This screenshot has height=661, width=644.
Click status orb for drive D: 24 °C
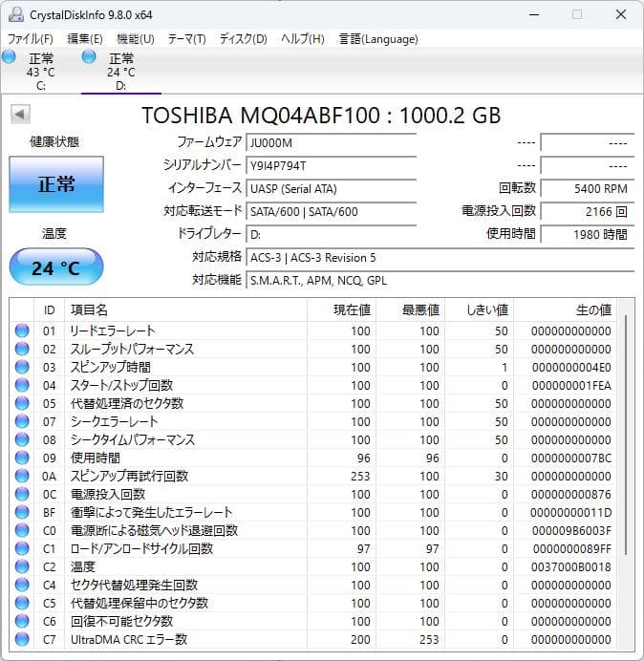pyautogui.click(x=89, y=56)
